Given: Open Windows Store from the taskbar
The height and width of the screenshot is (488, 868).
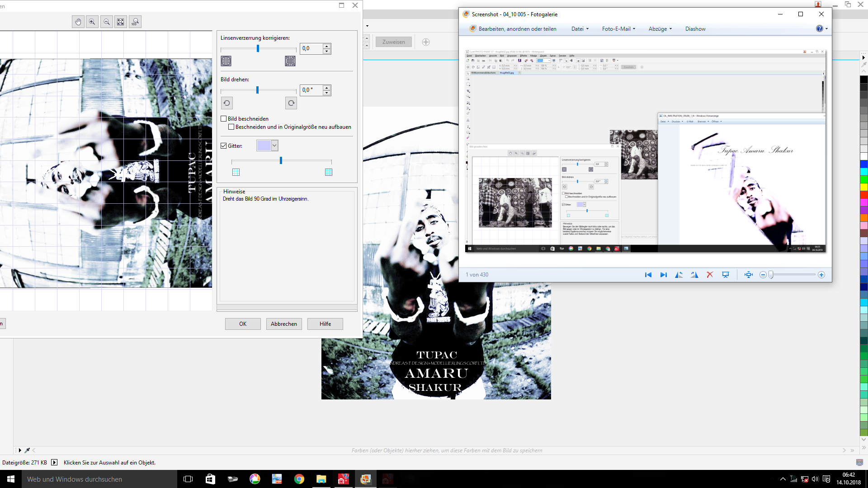Looking at the screenshot, I should pyautogui.click(x=210, y=479).
